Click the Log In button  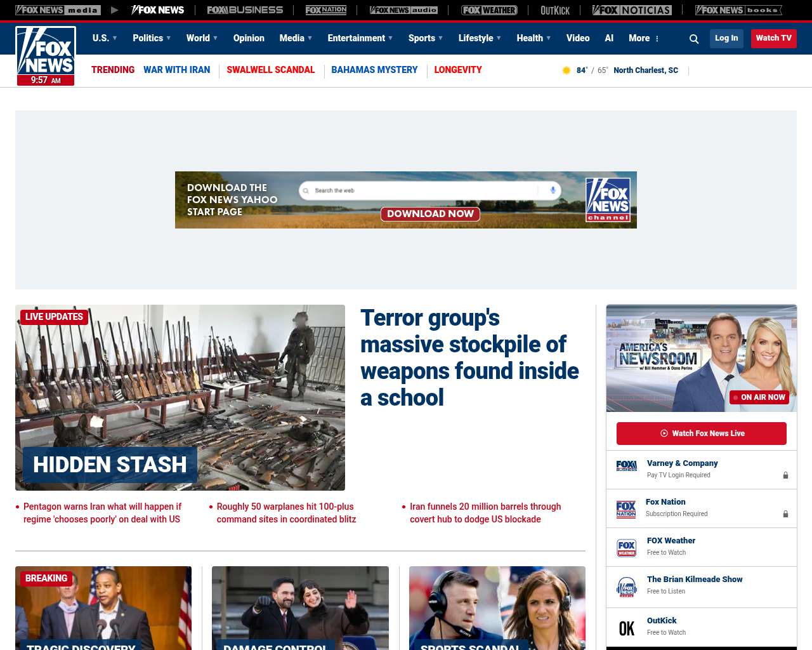[x=726, y=38]
